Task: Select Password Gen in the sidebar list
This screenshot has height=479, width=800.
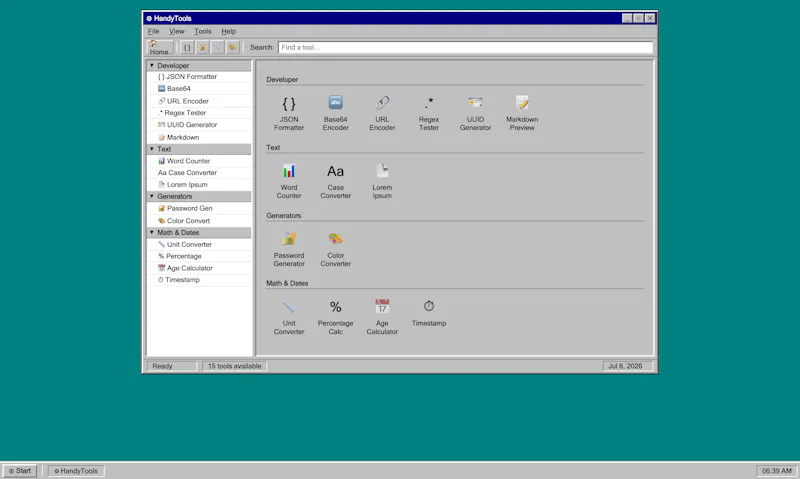Action: [199, 209]
